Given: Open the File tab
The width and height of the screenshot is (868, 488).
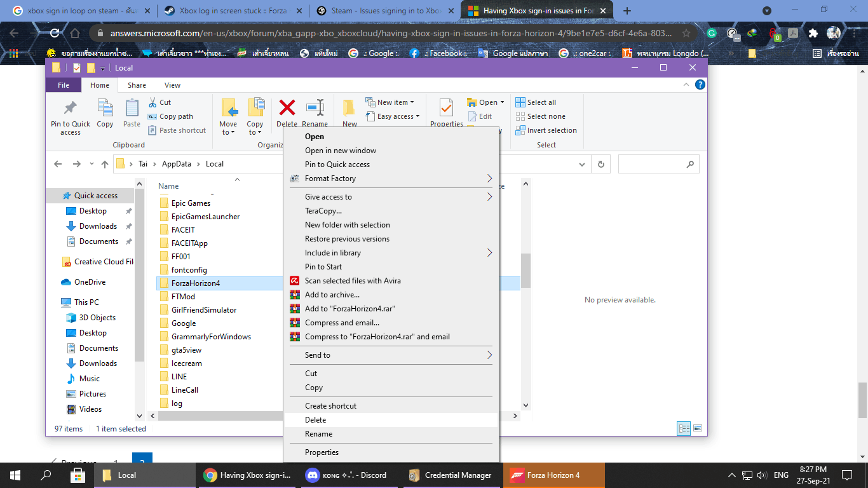Looking at the screenshot, I should coord(64,85).
